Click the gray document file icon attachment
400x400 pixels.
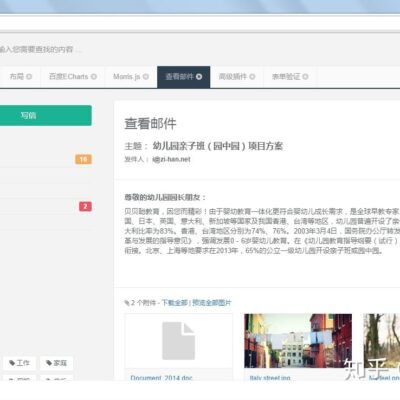[x=179, y=341]
